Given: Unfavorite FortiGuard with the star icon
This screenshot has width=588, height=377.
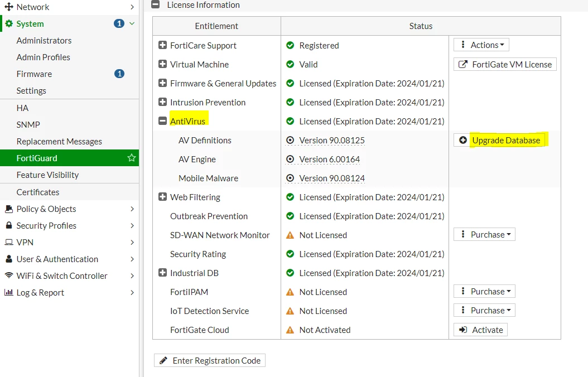Looking at the screenshot, I should point(131,158).
